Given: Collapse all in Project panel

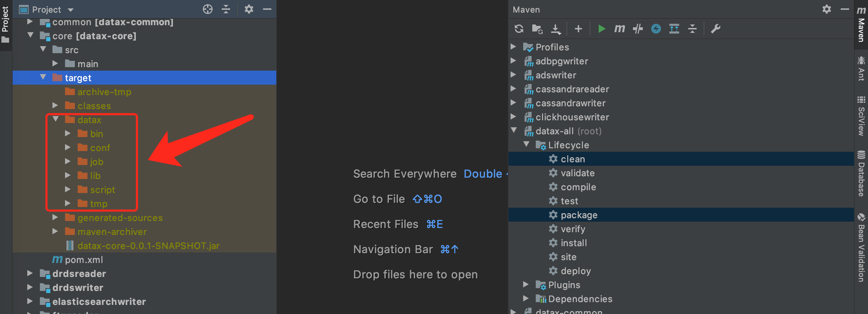Looking at the screenshot, I should click(x=226, y=9).
